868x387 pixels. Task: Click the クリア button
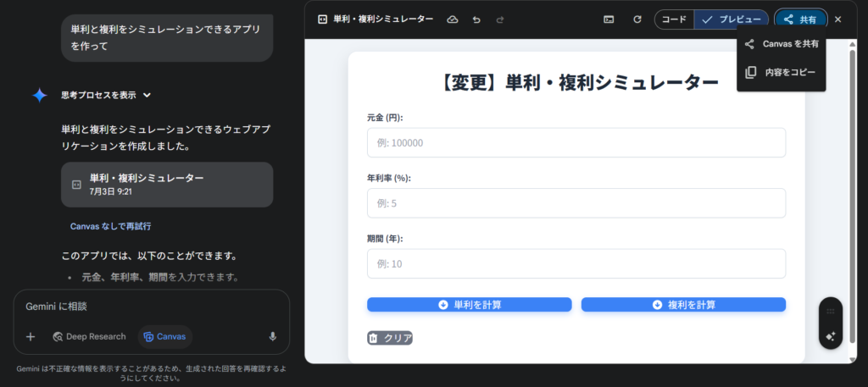[390, 339]
